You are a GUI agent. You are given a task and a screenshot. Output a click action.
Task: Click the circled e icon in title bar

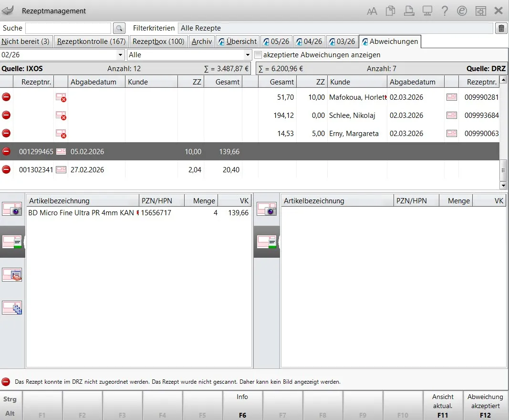[462, 11]
